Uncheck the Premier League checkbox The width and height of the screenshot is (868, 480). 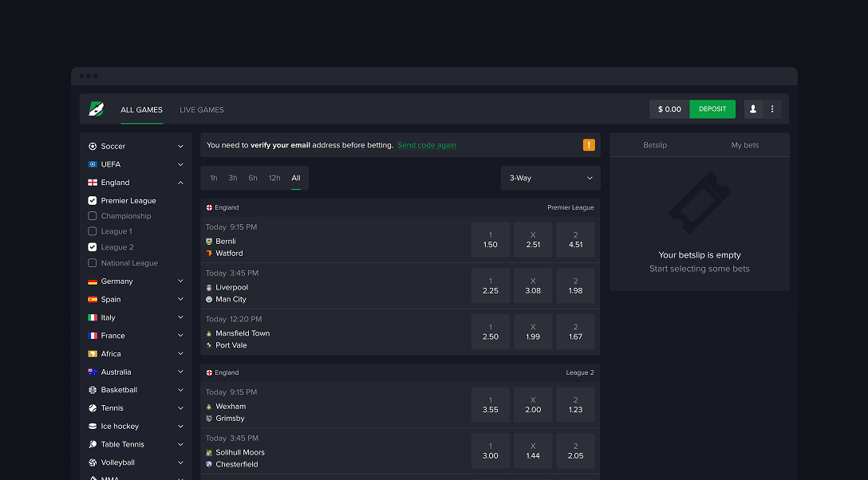tap(93, 201)
